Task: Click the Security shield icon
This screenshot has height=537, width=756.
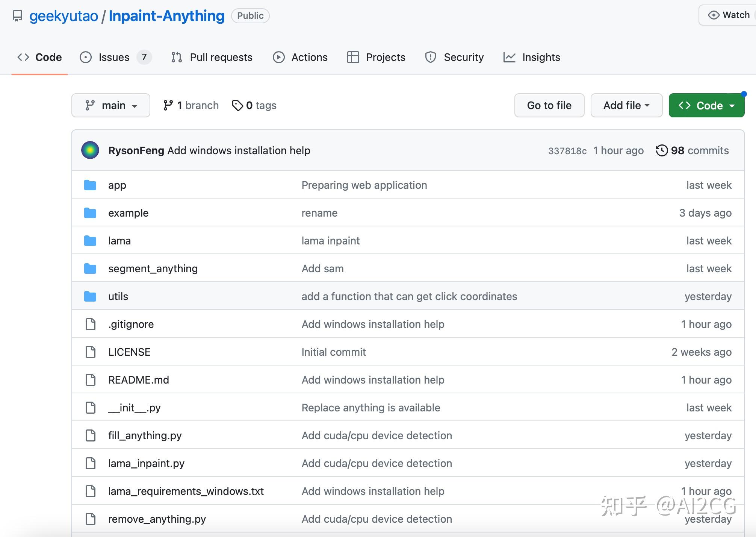Action: coord(431,57)
